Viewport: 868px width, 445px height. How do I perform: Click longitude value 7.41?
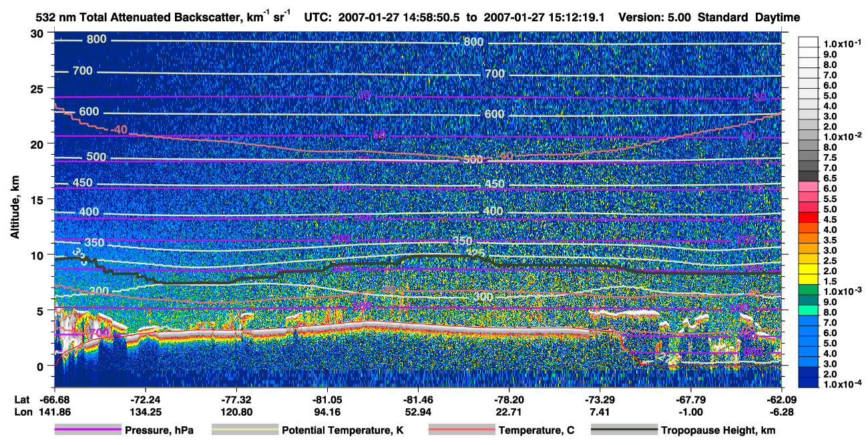[x=600, y=412]
